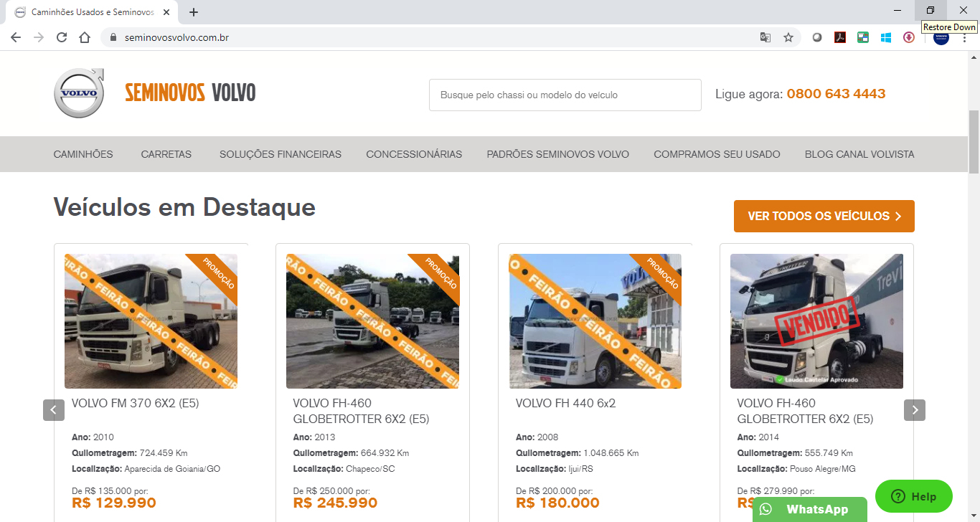The height and width of the screenshot is (522, 980).
Task: Click the R$ 129.990 price
Action: click(x=114, y=503)
